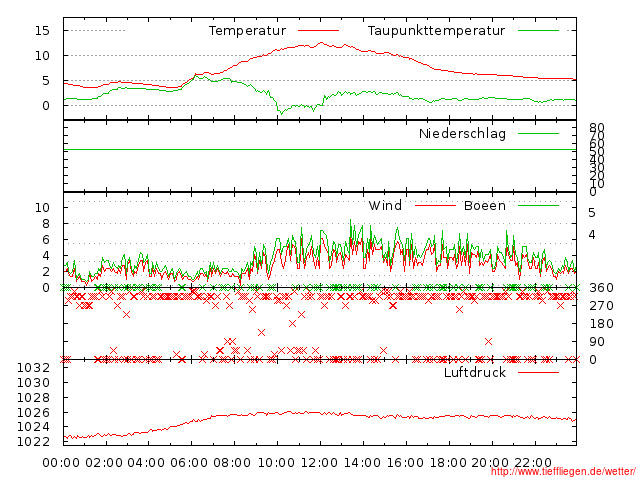Click red line sample beside Temperatur
This screenshot has width=640, height=480.
click(318, 31)
